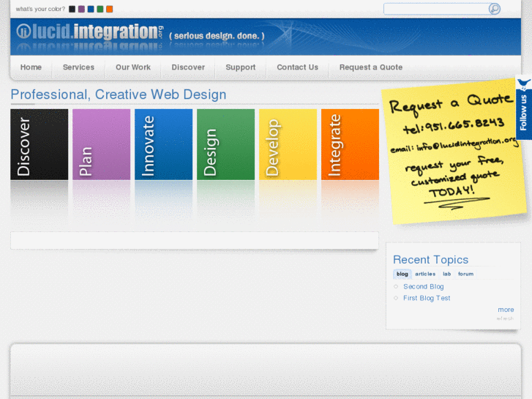Pick the black color theme swatch

(x=72, y=9)
